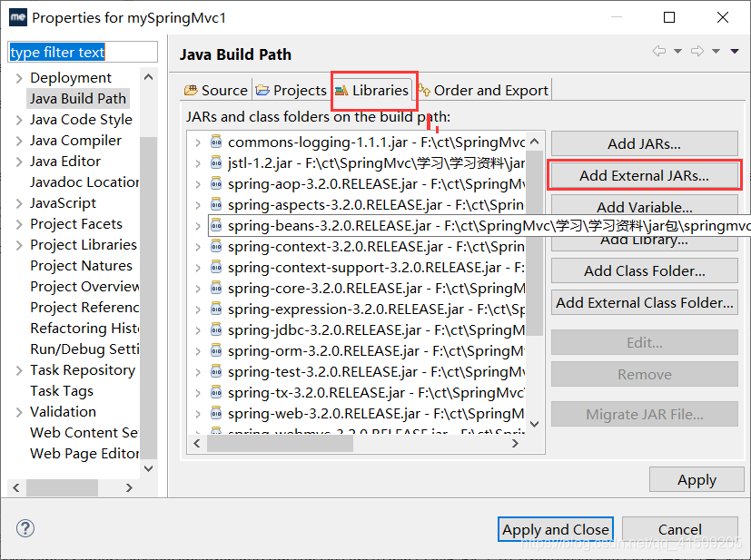
Task: Expand the Project Facets node
Action: (19, 224)
